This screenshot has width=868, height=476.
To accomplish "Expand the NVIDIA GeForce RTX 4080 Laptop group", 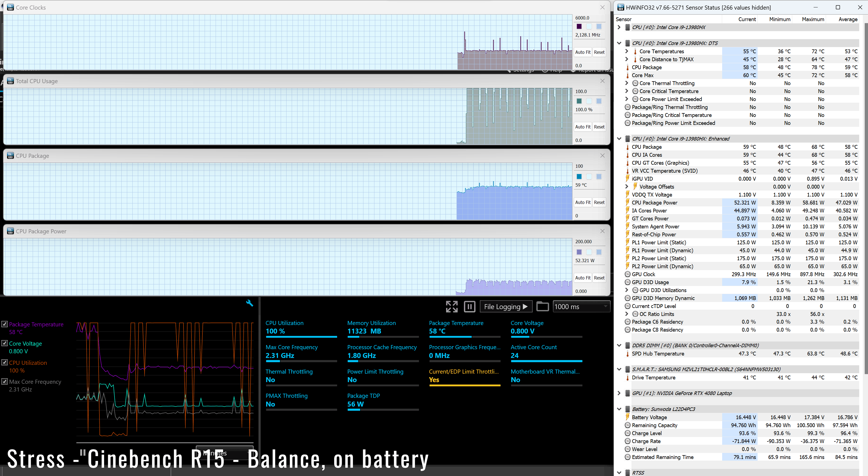I will (619, 393).
